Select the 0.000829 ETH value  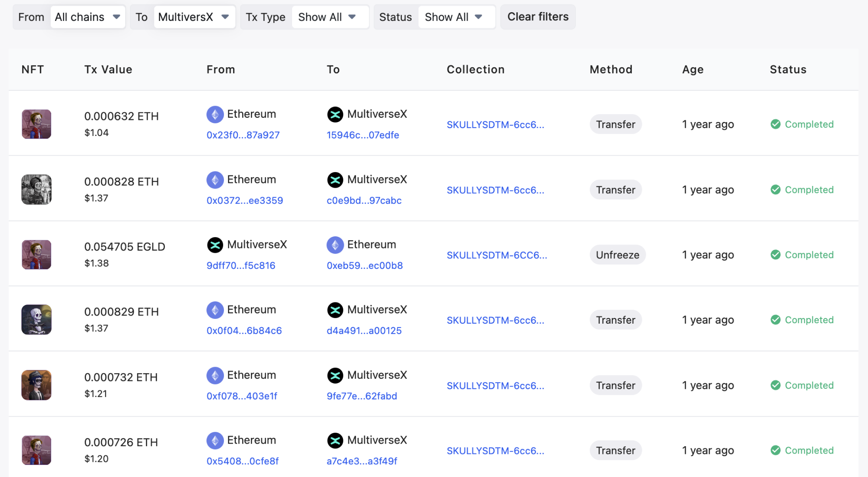click(122, 312)
